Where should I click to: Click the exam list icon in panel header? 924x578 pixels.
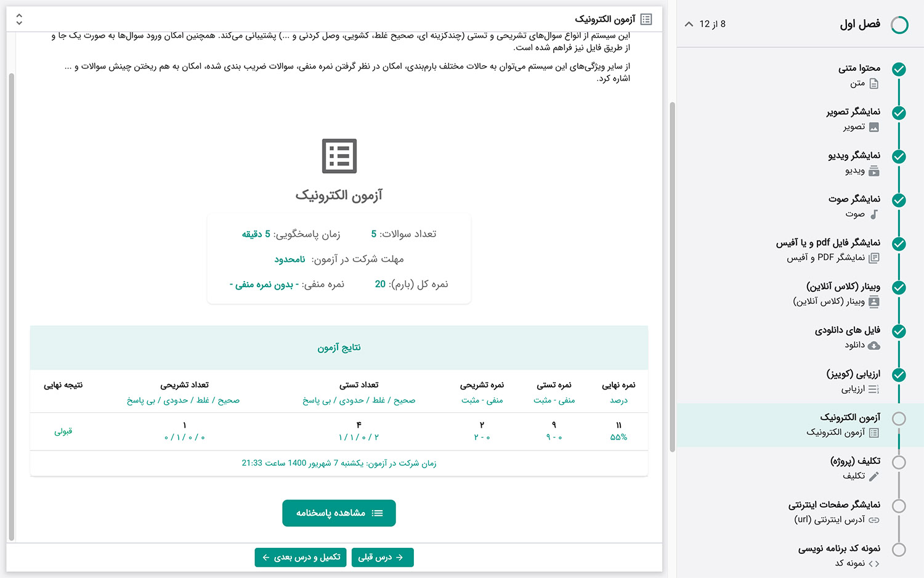tap(646, 19)
